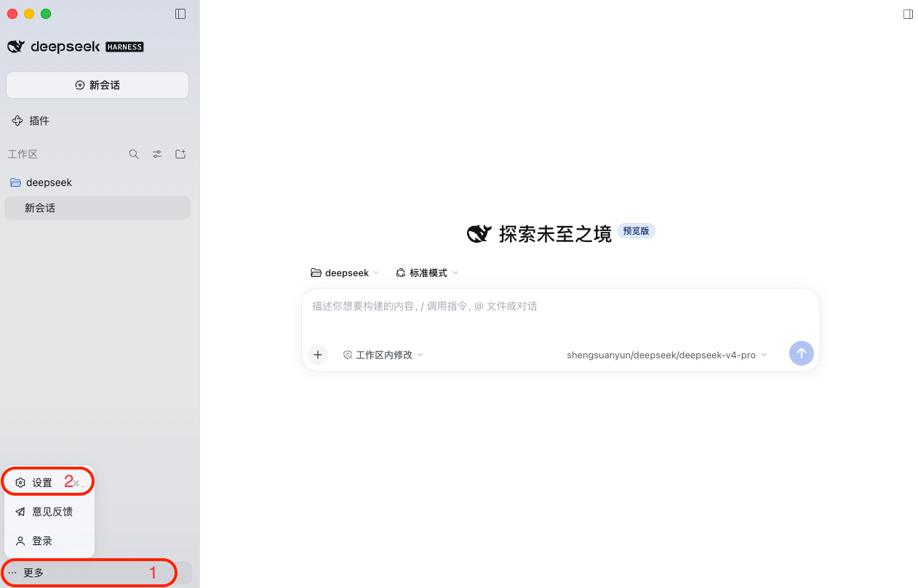Click the gear icon beside 设置
Screen dimensions: 918x588
(20, 483)
